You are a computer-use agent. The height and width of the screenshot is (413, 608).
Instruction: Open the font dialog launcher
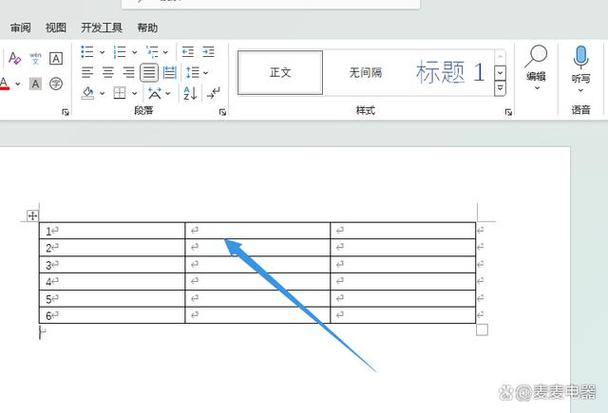pyautogui.click(x=65, y=112)
